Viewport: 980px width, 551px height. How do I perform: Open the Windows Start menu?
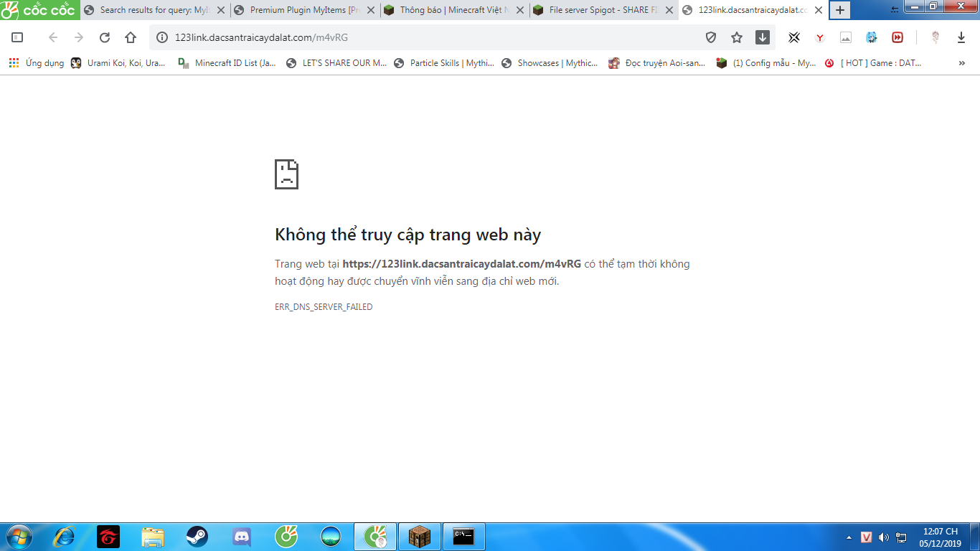coord(18,537)
